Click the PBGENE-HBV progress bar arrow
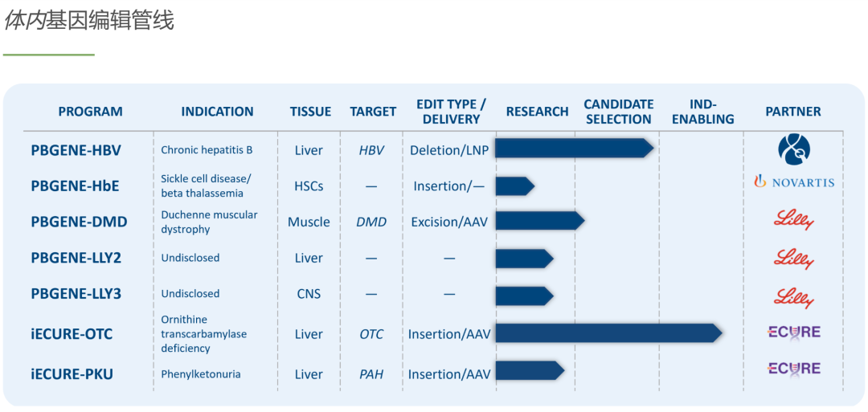868x412 pixels. pos(575,149)
